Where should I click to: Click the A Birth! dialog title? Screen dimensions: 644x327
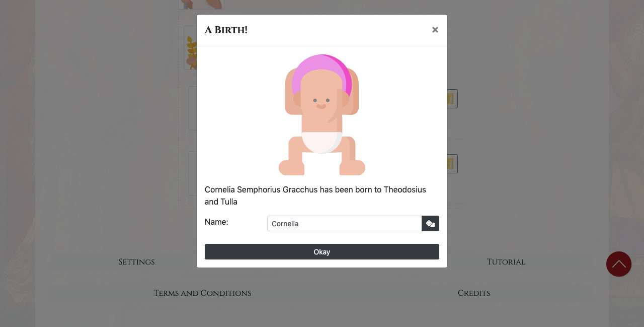pos(226,30)
